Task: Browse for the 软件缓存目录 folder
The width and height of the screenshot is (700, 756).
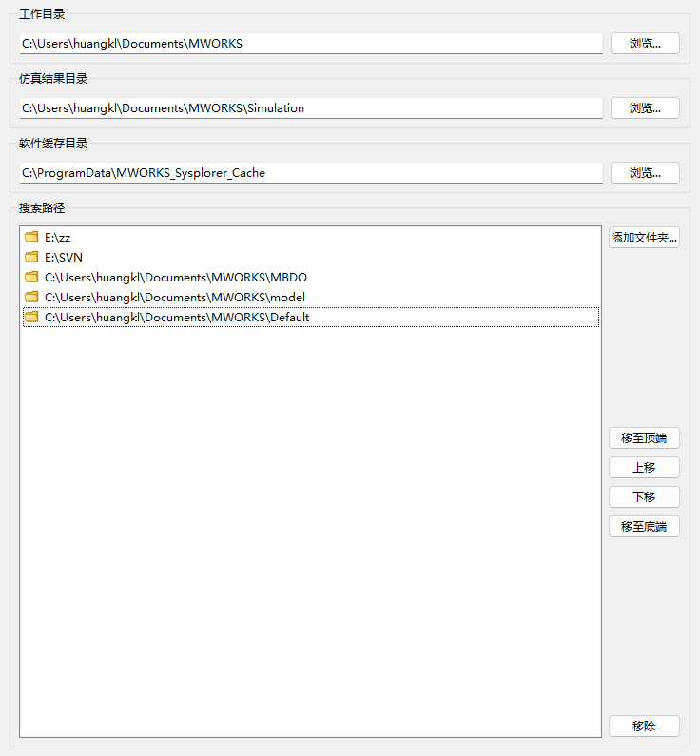Action: [644, 173]
